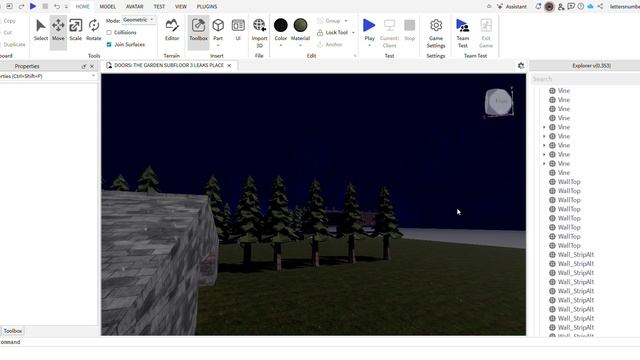Screen dimensions: 640x360
Task: Click the Duplicate button
Action: pyautogui.click(x=14, y=44)
